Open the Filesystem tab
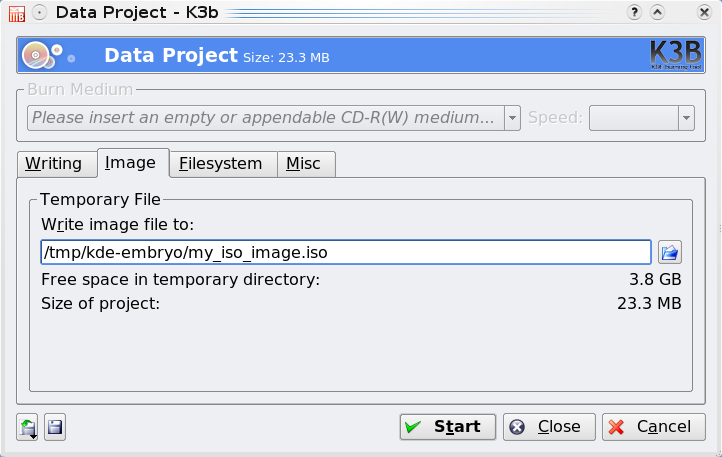 click(220, 164)
